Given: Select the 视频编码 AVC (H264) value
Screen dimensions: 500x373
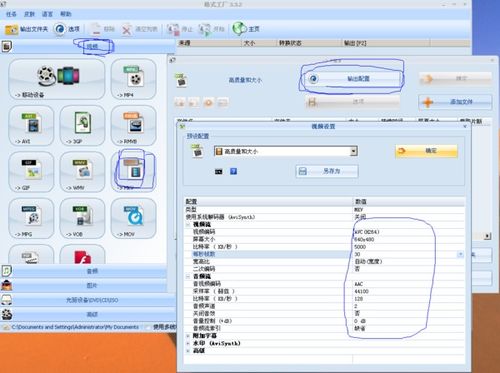Looking at the screenshot, I should click(x=408, y=232).
